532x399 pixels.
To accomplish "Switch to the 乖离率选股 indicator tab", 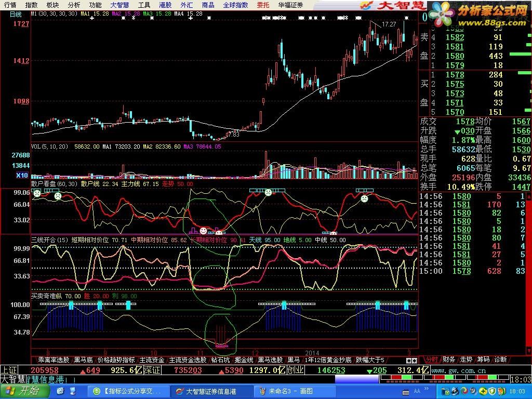I will 54,360.
